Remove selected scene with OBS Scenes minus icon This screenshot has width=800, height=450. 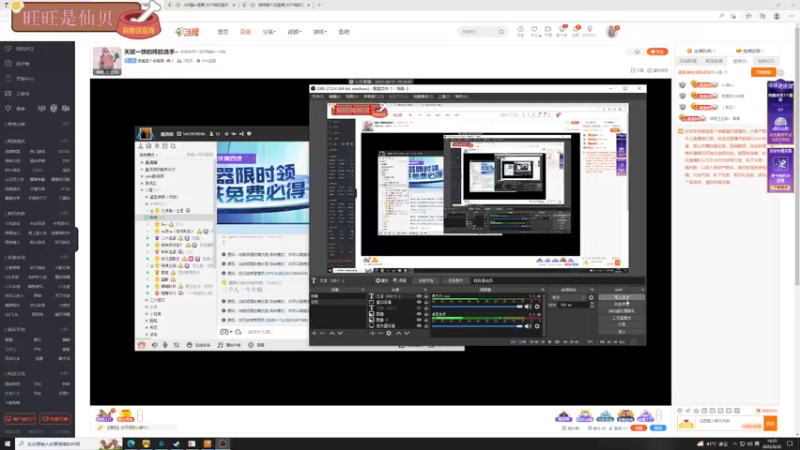(x=322, y=333)
